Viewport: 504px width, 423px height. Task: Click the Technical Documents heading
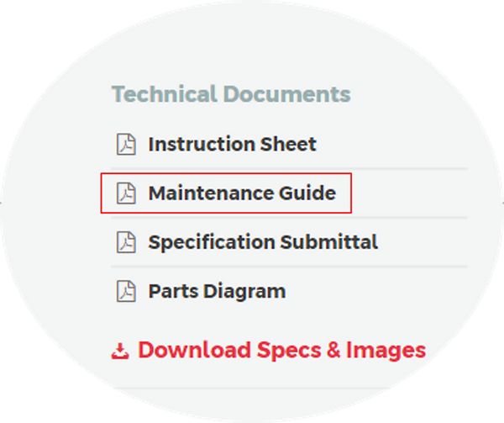(x=231, y=94)
